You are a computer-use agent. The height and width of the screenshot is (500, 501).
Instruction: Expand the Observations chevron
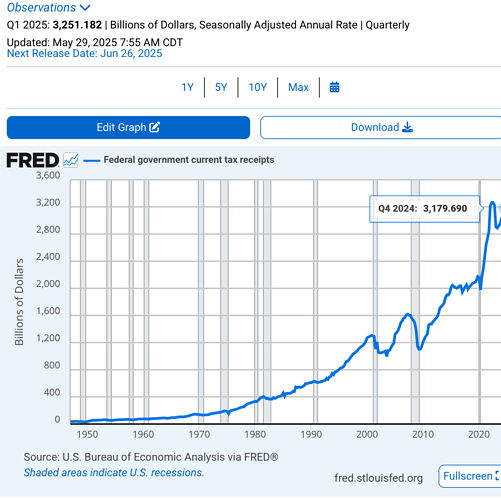(x=85, y=8)
